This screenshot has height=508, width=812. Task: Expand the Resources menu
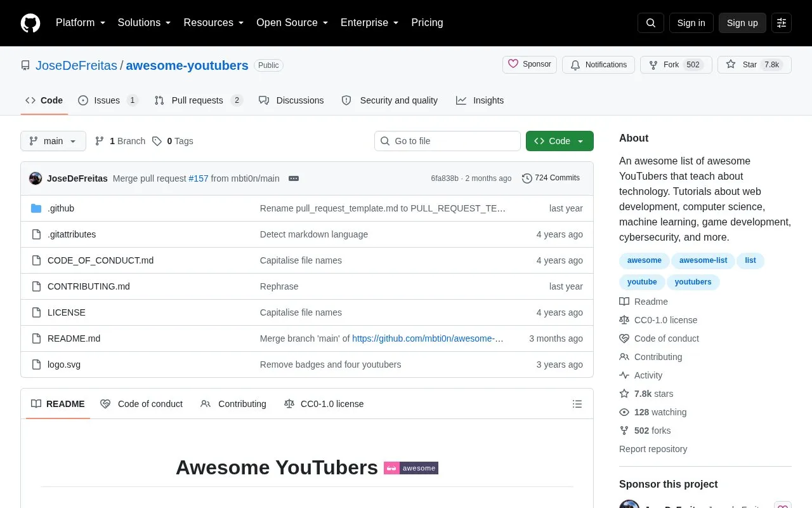214,23
